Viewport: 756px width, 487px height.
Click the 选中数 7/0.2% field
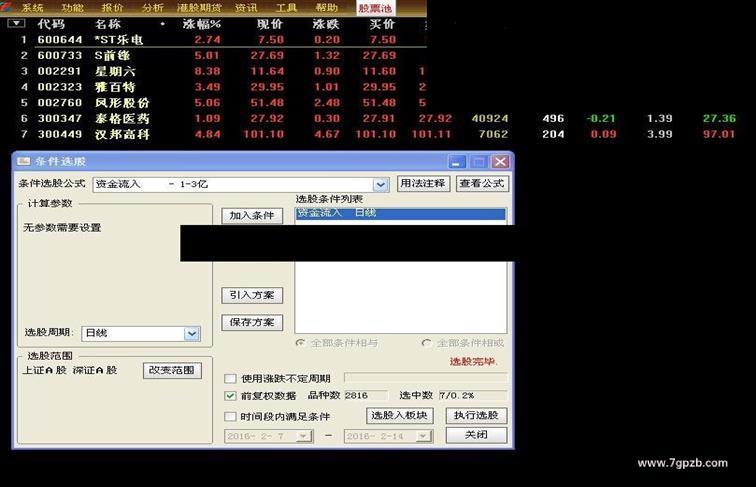coord(472,395)
